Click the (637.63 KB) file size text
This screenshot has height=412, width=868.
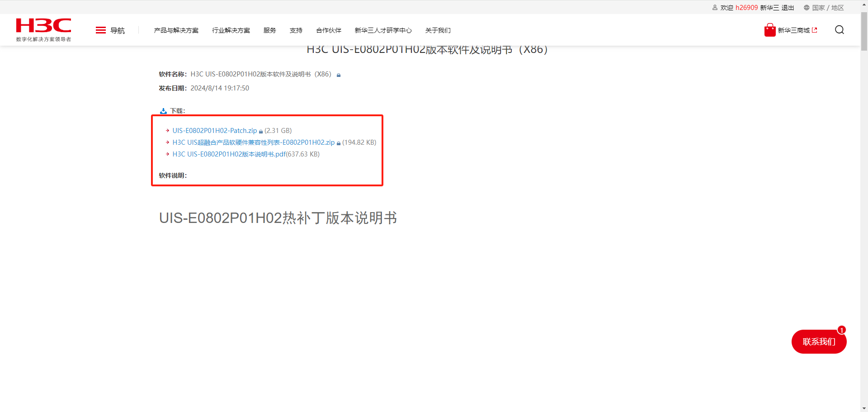303,154
